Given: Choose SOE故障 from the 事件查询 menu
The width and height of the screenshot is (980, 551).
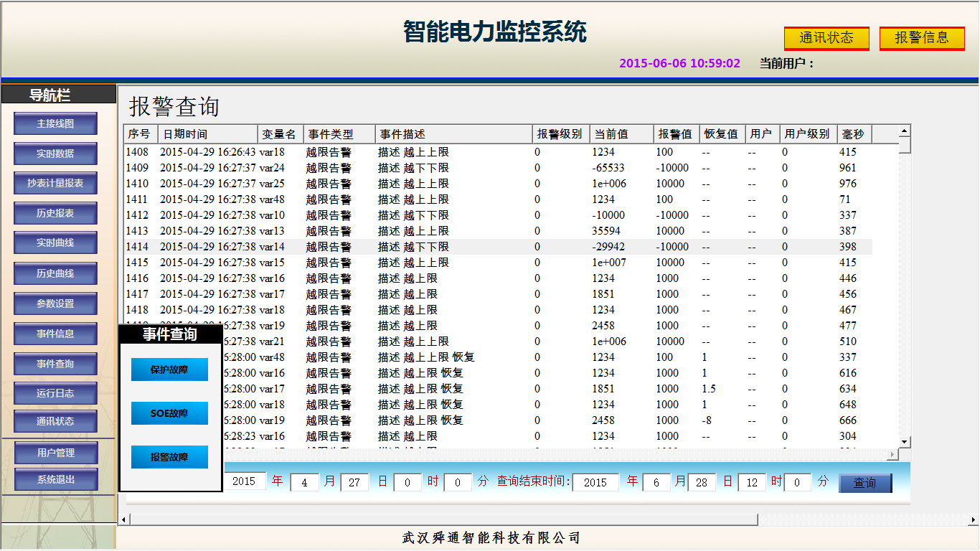Looking at the screenshot, I should coord(169,413).
